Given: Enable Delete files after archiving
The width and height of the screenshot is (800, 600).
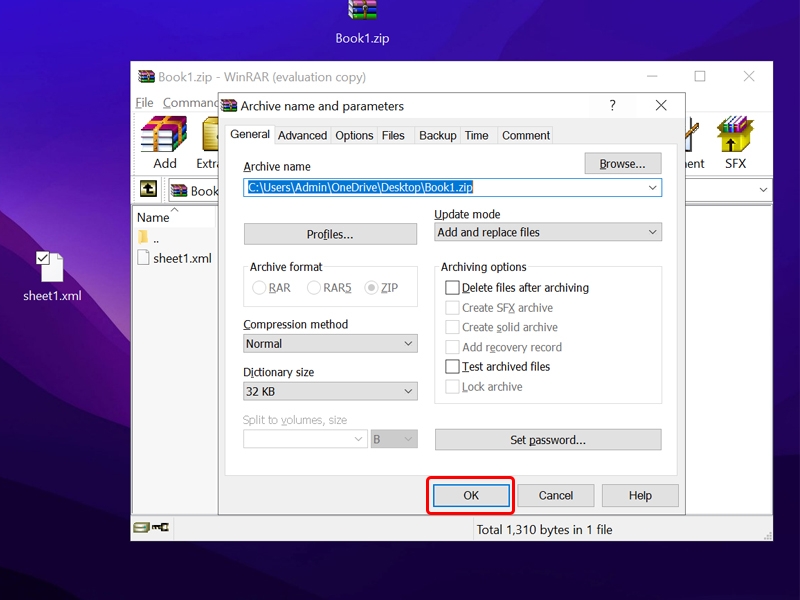Looking at the screenshot, I should tap(453, 288).
